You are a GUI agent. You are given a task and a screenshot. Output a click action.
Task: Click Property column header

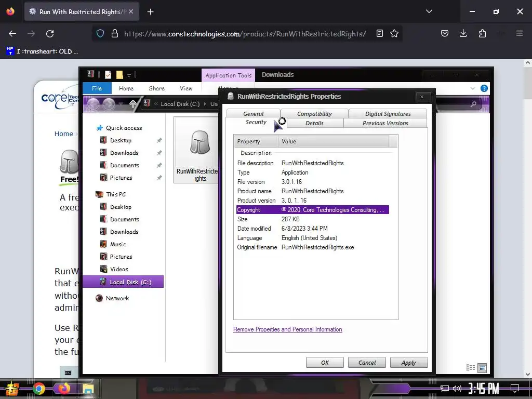(256, 141)
